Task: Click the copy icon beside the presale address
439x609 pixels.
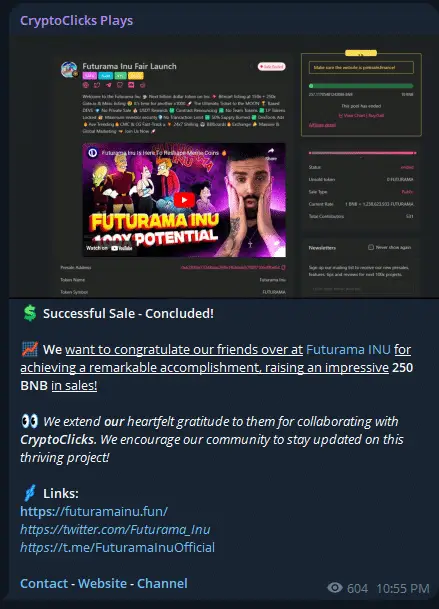Action: tap(283, 267)
